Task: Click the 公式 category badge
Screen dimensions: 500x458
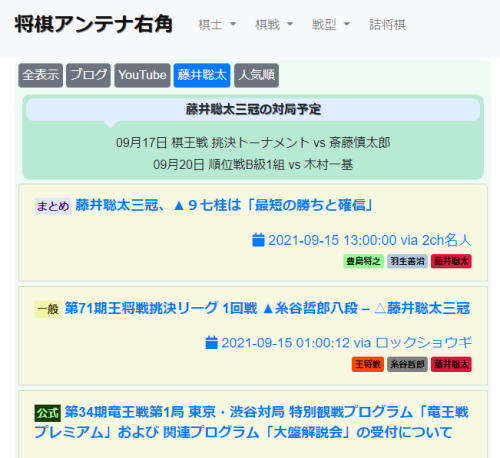Action: point(48,413)
